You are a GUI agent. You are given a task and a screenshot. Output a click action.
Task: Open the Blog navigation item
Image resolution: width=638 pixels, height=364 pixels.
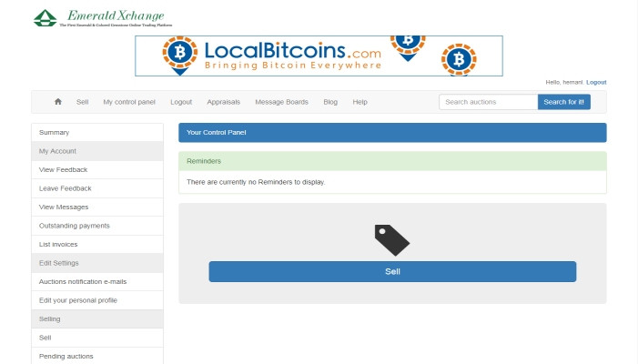pyautogui.click(x=330, y=102)
